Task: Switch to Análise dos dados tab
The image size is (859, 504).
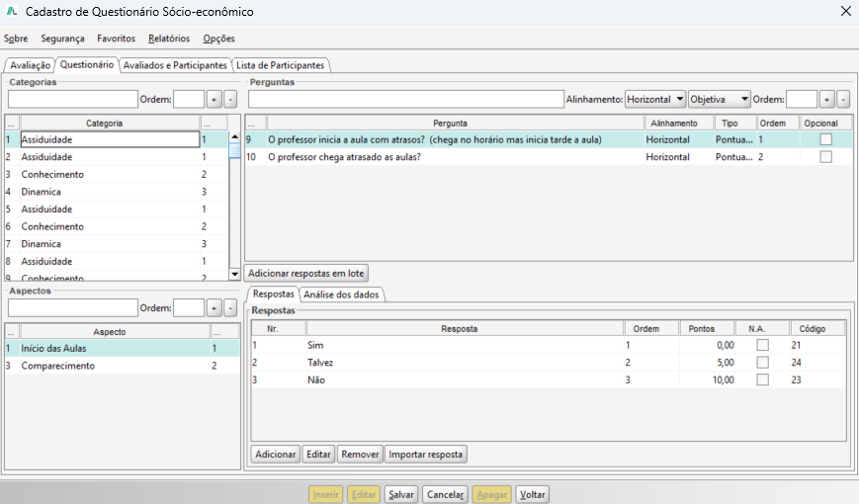Action: point(341,294)
